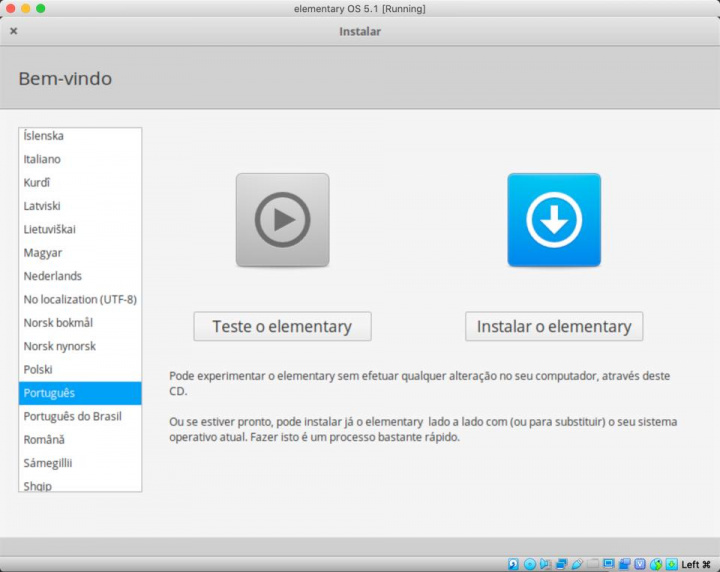The height and width of the screenshot is (572, 720).
Task: Click the Română language entry
Action: [44, 440]
